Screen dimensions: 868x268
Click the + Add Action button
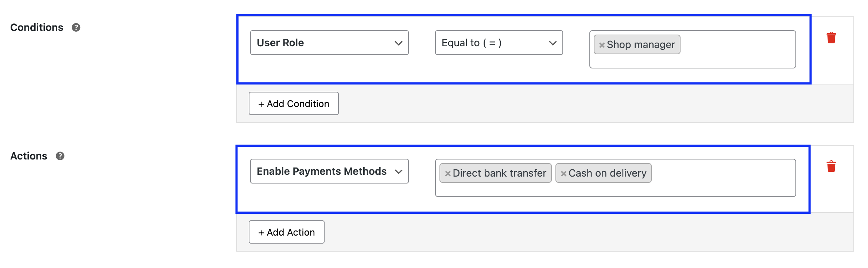tap(287, 232)
